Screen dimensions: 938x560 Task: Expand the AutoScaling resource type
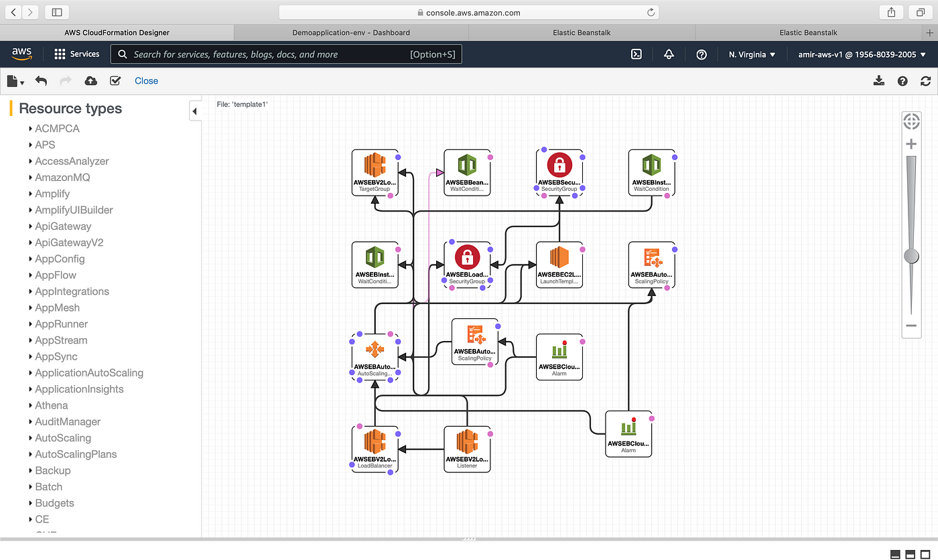click(x=31, y=438)
